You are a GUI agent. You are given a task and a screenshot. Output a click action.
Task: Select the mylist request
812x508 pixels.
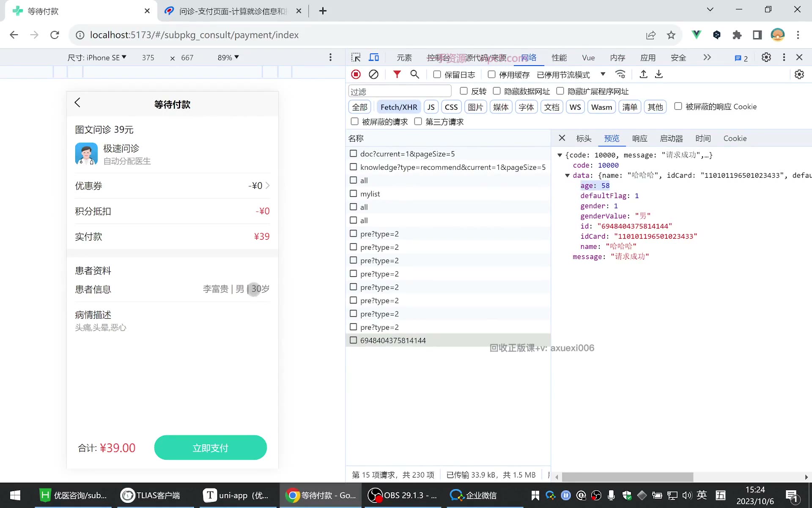pyautogui.click(x=448, y=194)
